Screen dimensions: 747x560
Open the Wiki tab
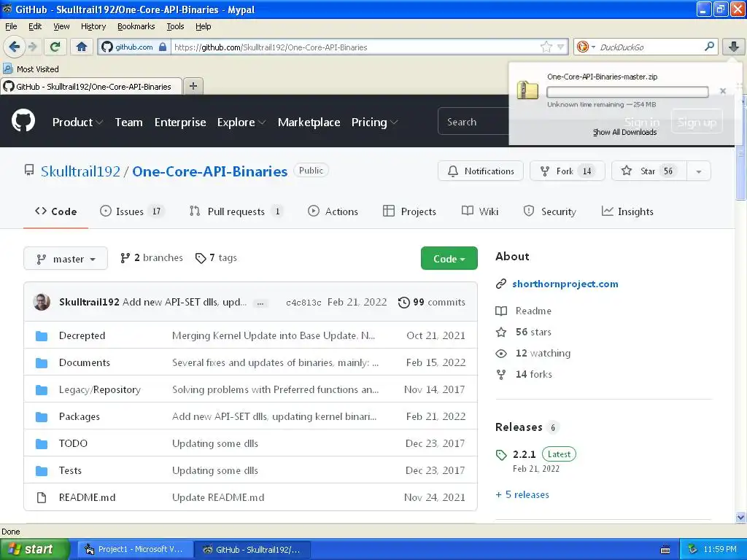(480, 211)
